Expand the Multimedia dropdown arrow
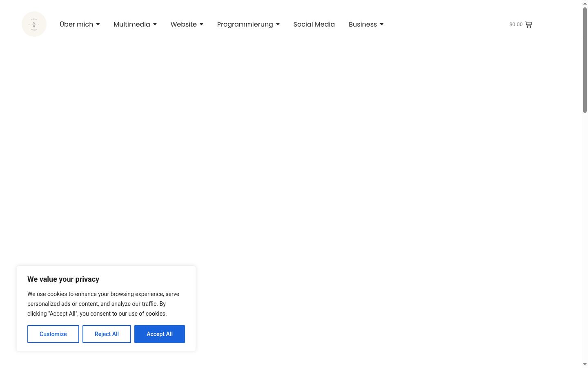Screen dimensions: 588x368 click(155, 25)
